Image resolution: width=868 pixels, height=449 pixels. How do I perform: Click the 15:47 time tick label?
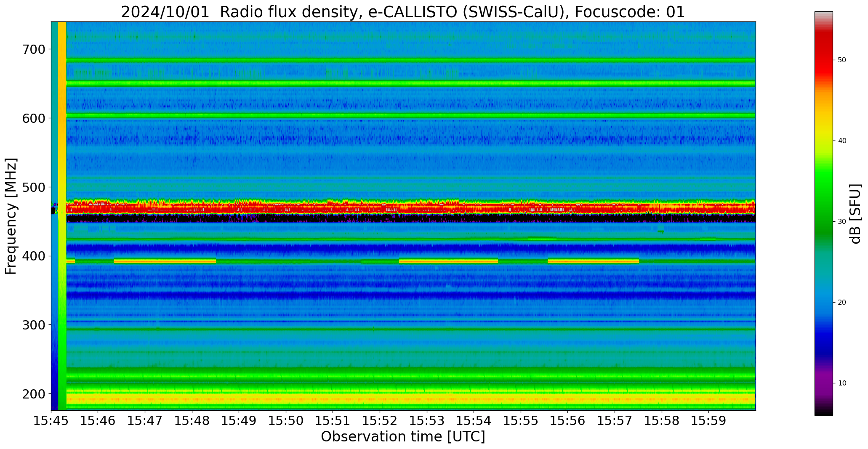[145, 421]
